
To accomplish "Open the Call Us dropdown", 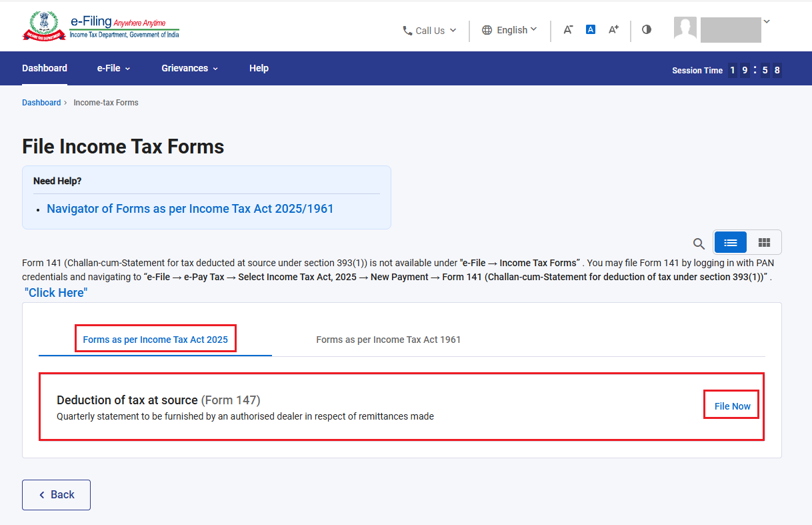I will (429, 31).
